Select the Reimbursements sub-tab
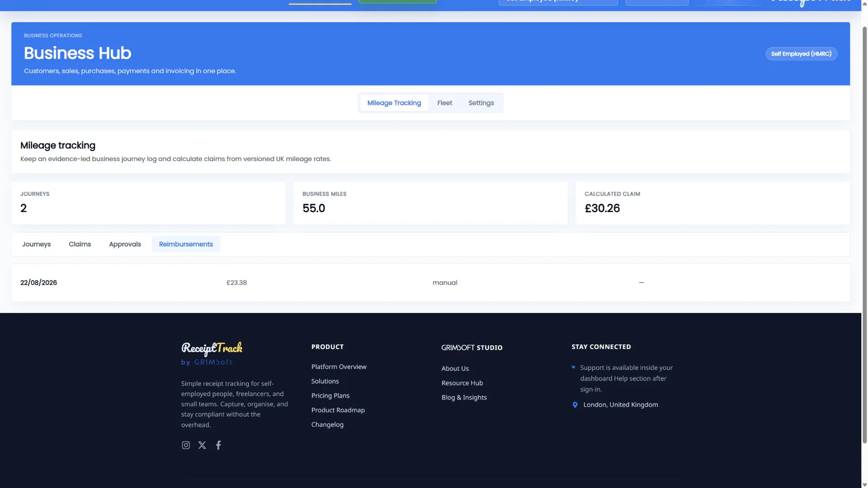 [186, 244]
